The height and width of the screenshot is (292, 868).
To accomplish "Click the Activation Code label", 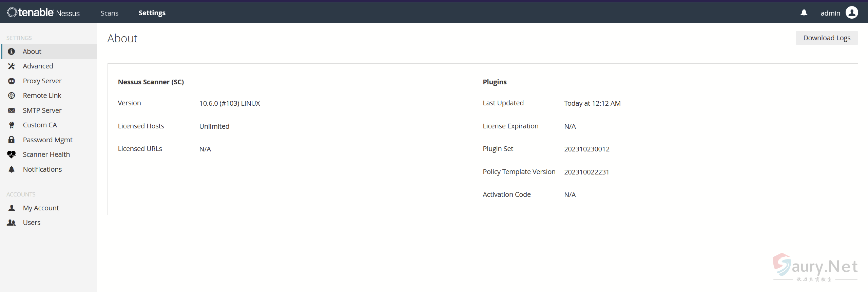I will pyautogui.click(x=507, y=194).
